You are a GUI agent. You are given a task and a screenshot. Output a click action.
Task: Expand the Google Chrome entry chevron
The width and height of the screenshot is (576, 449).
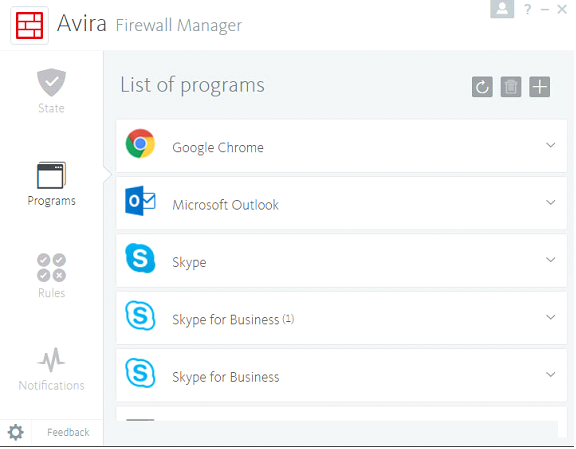click(551, 145)
